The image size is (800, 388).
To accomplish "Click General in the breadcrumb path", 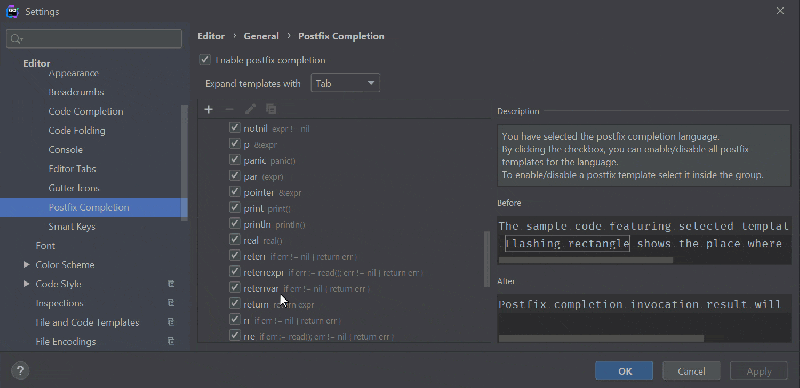I will [x=261, y=36].
